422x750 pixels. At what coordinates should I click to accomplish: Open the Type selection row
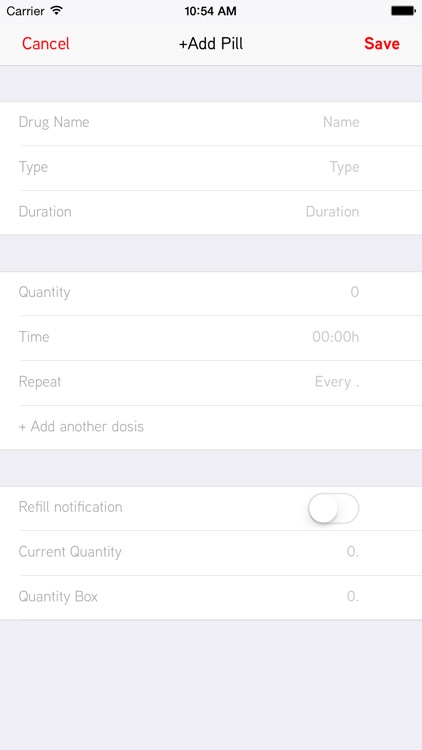(211, 168)
